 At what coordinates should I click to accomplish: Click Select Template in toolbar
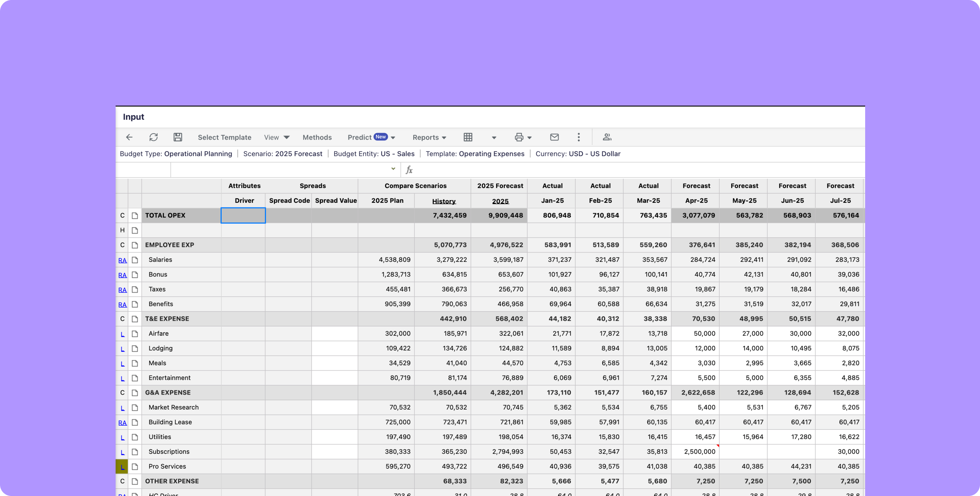click(224, 137)
